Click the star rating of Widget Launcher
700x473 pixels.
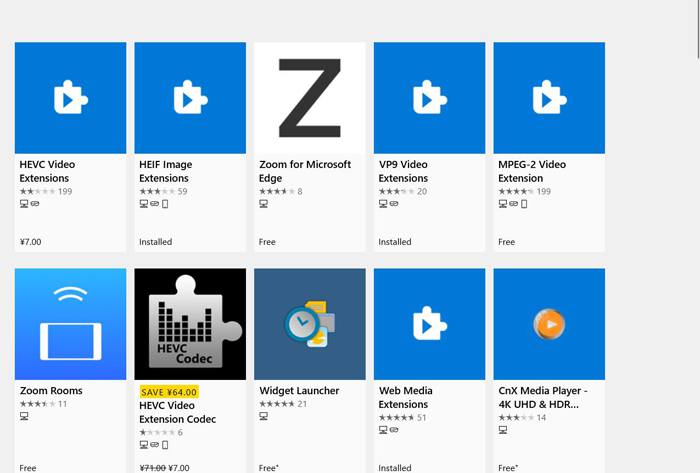click(x=277, y=404)
